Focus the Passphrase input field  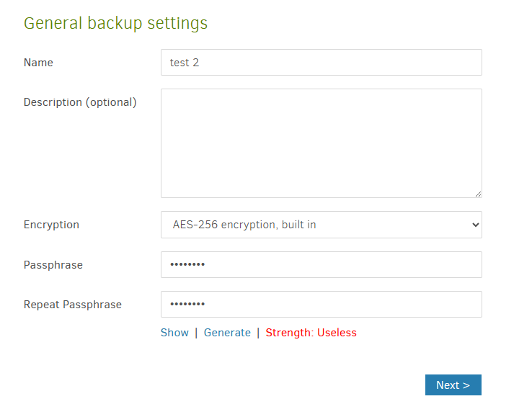pos(321,265)
